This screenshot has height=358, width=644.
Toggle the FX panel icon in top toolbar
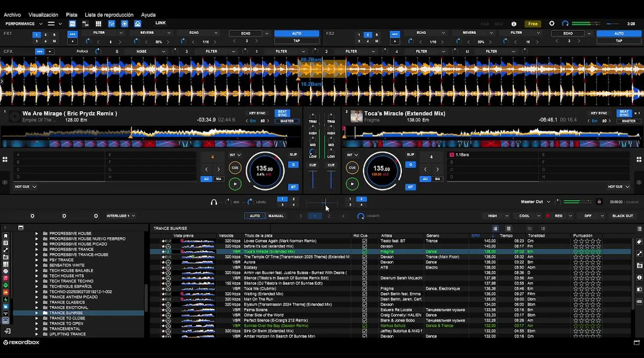(73, 23)
